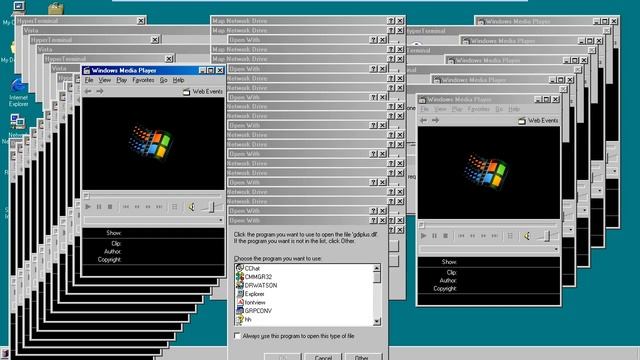Open the Favorites menu in the active Media Player
This screenshot has width=640, height=360.
[x=143, y=80]
